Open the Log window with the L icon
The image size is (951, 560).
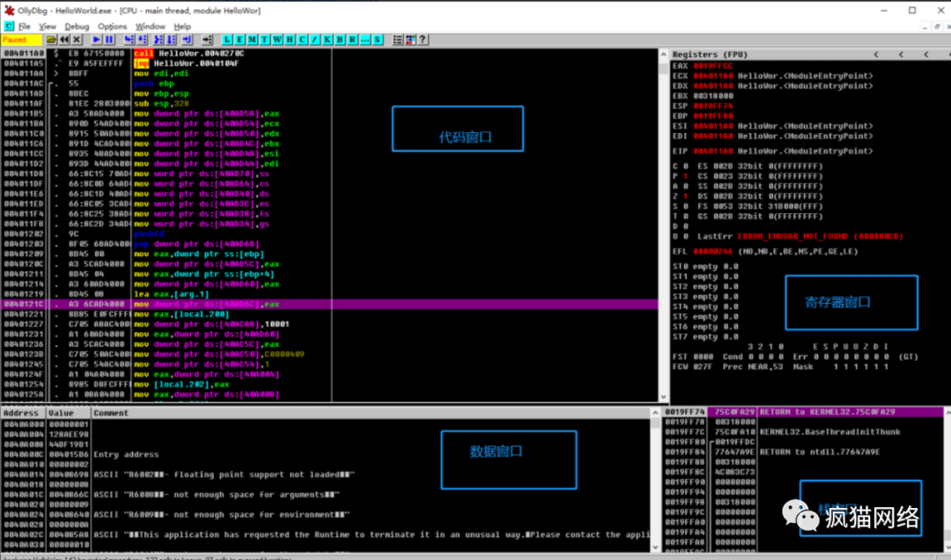pyautogui.click(x=227, y=40)
